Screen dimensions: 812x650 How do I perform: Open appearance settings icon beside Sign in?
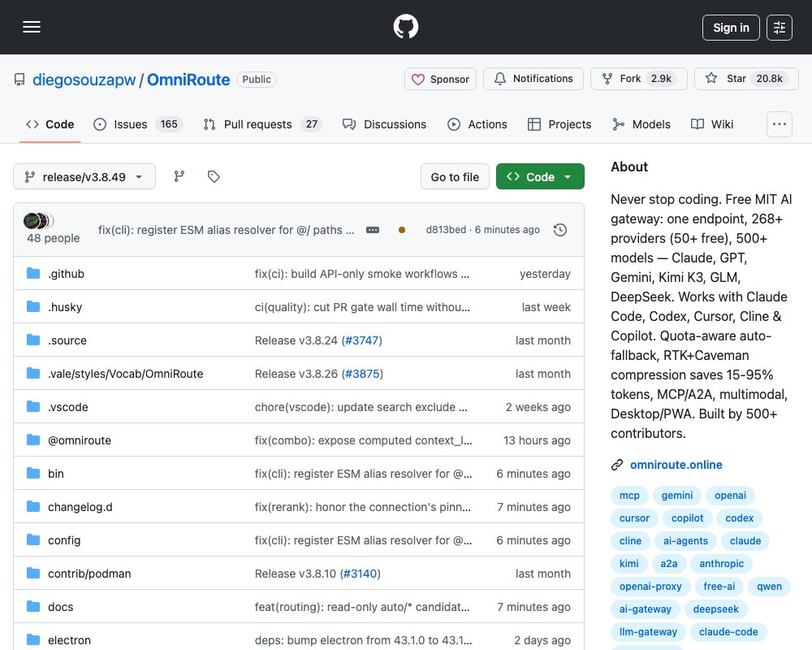(x=780, y=28)
